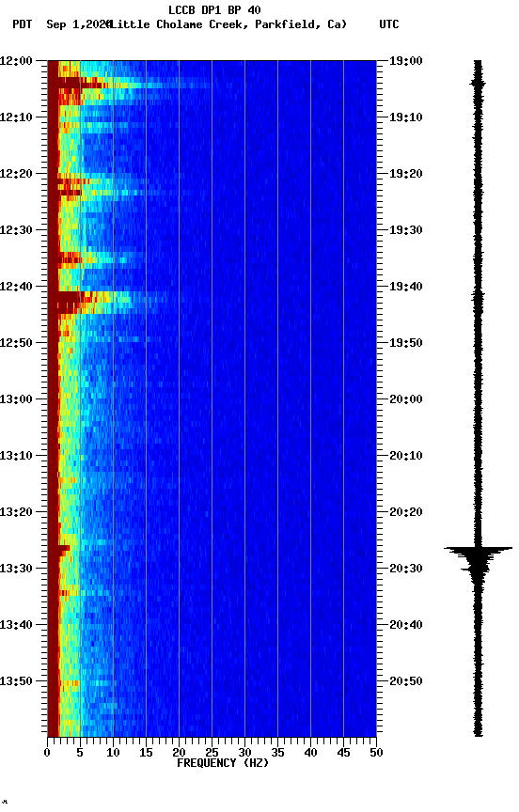Click the '13:10' PDT time label
Image resolution: width=519 pixels, height=812 pixels.
pyautogui.click(x=16, y=456)
